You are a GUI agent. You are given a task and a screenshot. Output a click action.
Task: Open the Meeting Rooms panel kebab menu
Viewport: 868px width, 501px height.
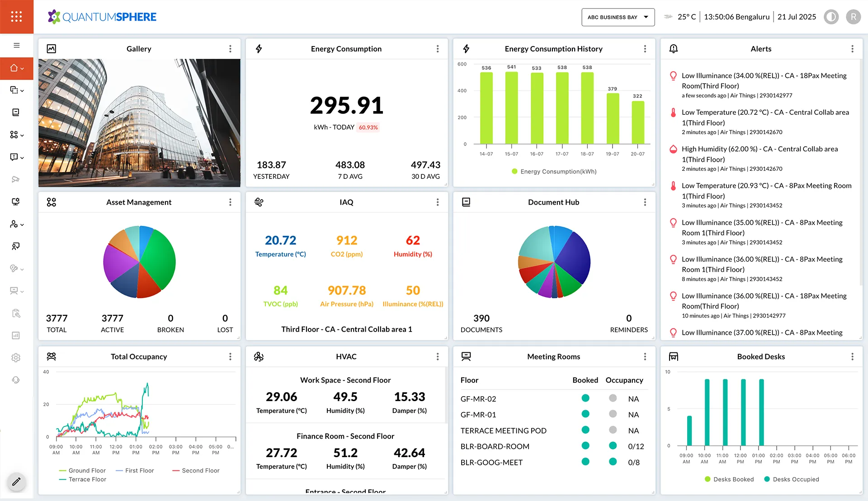point(645,357)
